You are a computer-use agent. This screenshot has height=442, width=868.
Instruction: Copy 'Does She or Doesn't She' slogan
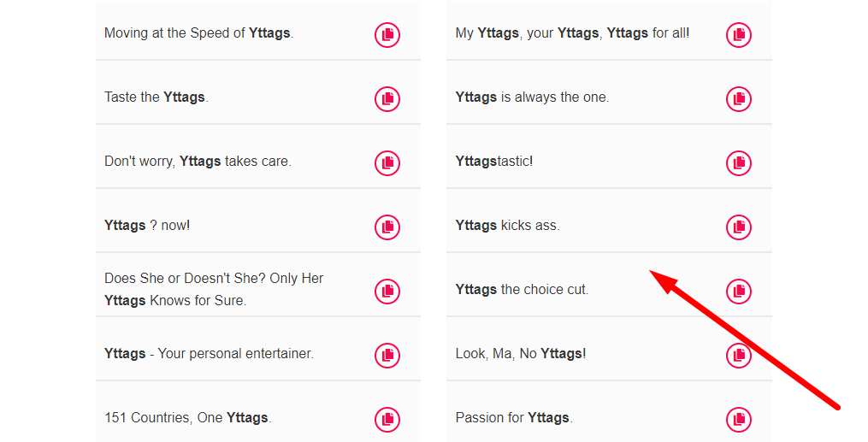387,292
